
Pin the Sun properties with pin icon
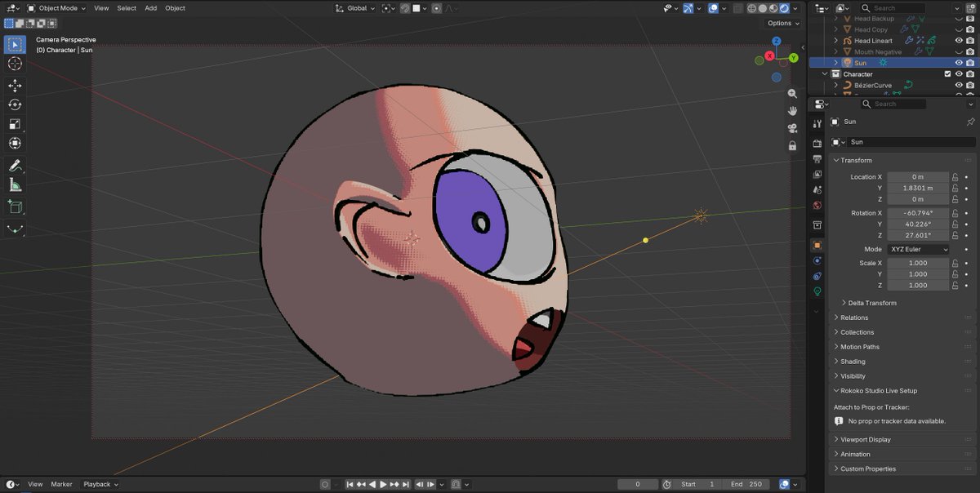[x=970, y=122]
